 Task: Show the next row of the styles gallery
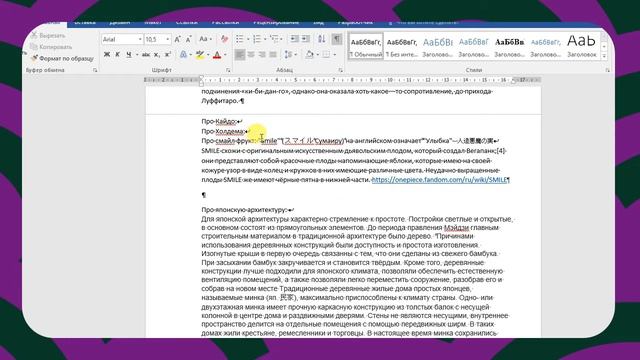coord(604,47)
